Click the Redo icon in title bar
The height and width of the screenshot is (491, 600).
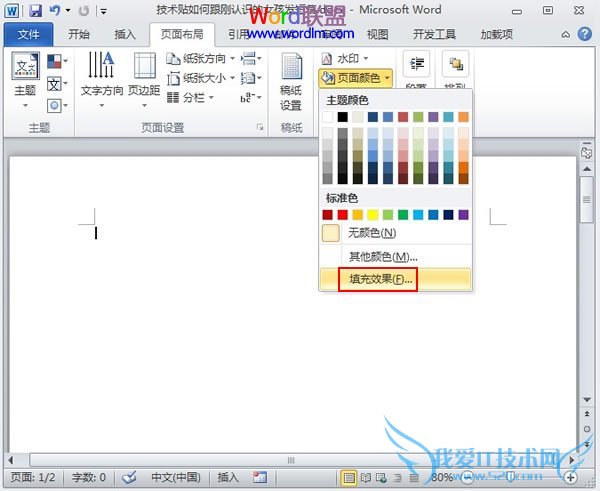click(x=83, y=11)
